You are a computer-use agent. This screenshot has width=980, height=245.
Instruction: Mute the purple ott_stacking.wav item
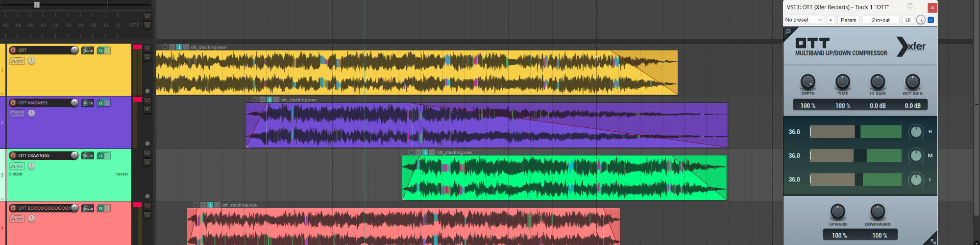click(x=262, y=99)
